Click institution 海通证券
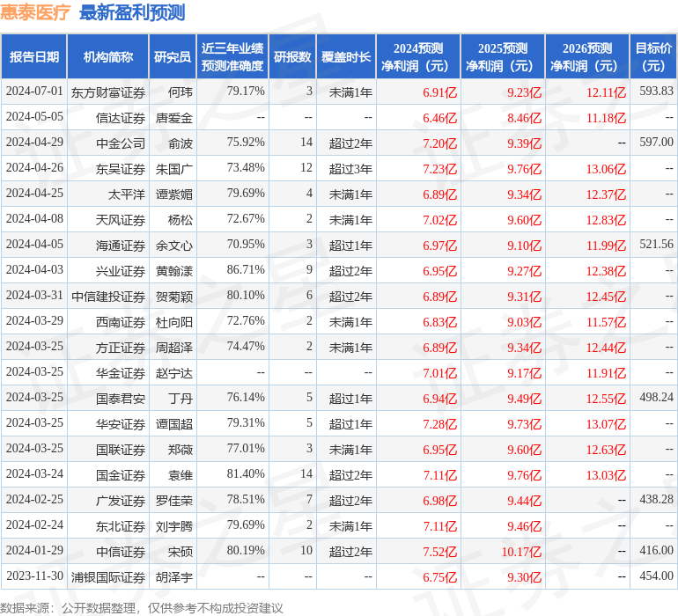The width and height of the screenshot is (678, 616). (x=121, y=246)
